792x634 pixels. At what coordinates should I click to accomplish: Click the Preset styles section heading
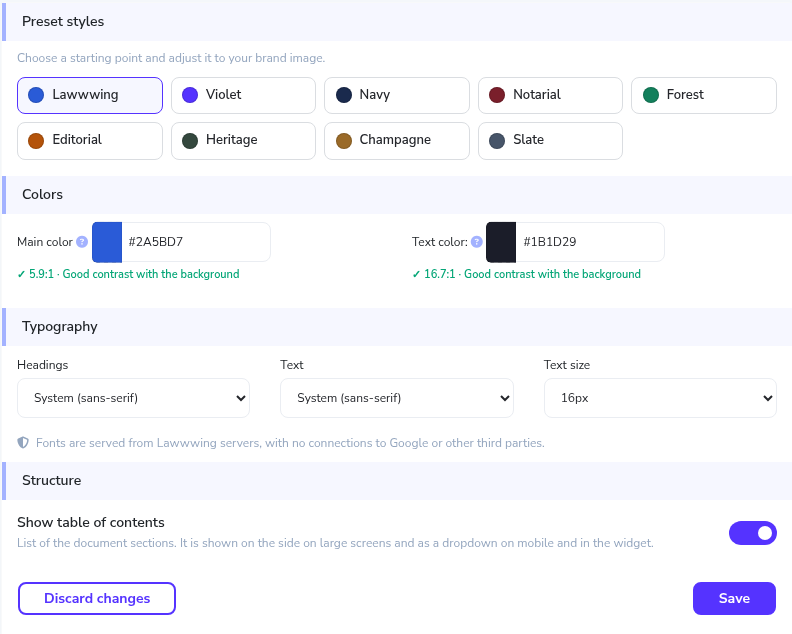pyautogui.click(x=63, y=22)
